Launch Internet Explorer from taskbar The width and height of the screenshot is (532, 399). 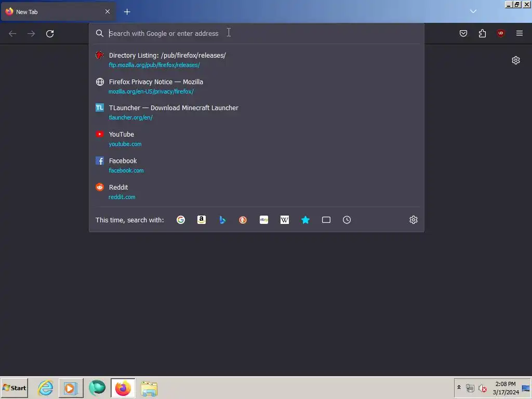click(x=46, y=388)
